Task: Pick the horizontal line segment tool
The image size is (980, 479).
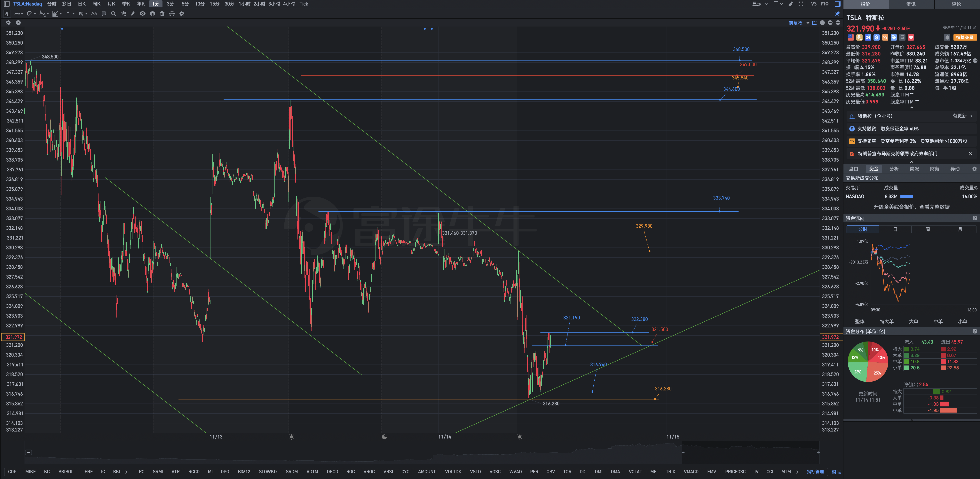Action: pos(17,14)
